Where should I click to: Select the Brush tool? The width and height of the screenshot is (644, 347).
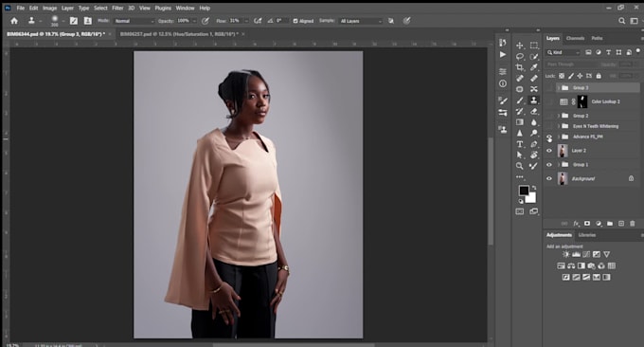coord(520,100)
